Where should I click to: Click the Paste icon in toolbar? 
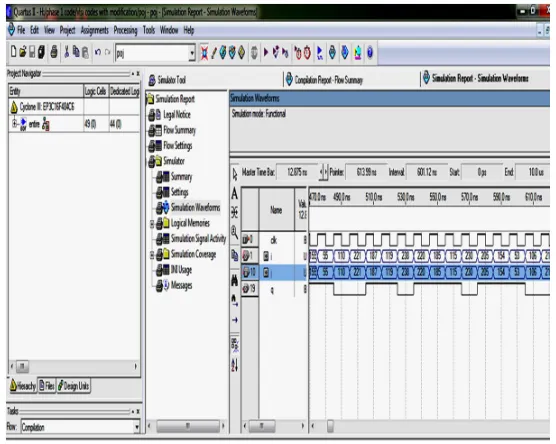coord(85,52)
